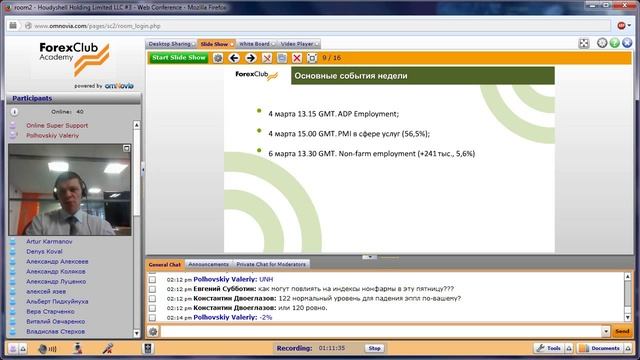Open the green help icon
Screen dimensions: 640x360
click(x=614, y=43)
